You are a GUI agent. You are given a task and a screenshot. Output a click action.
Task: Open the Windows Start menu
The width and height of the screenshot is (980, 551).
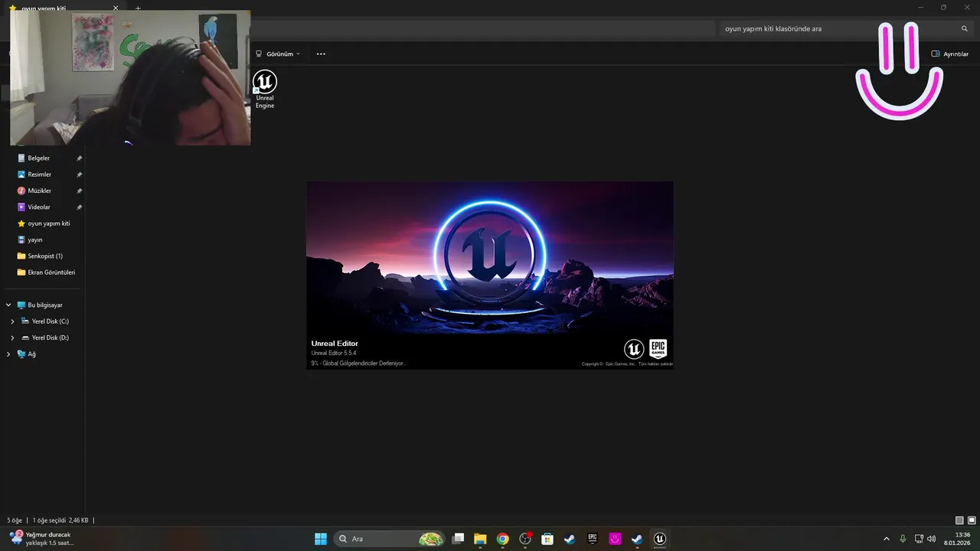(x=321, y=539)
